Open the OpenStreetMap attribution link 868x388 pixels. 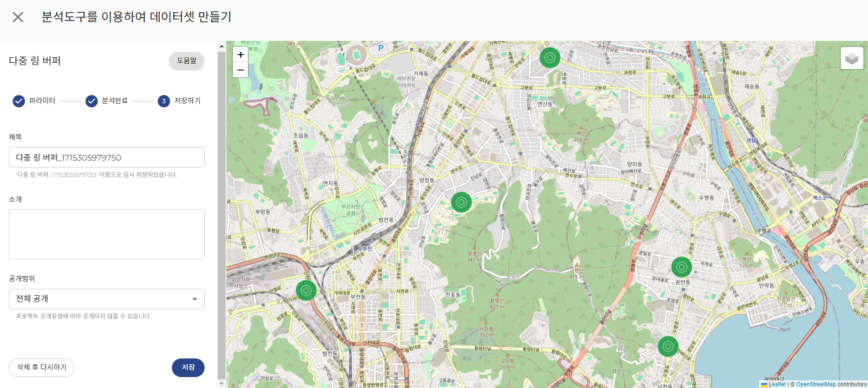(x=815, y=384)
